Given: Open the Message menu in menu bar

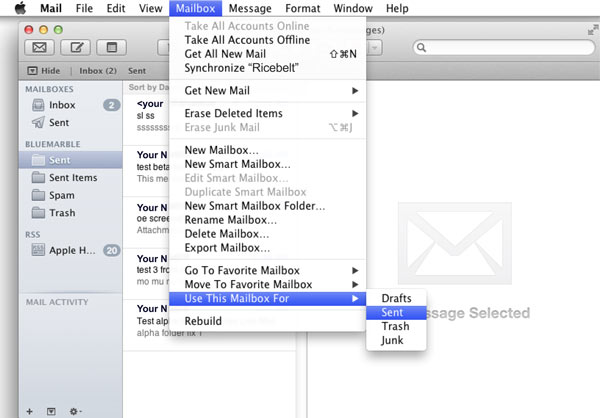Looking at the screenshot, I should click(249, 8).
